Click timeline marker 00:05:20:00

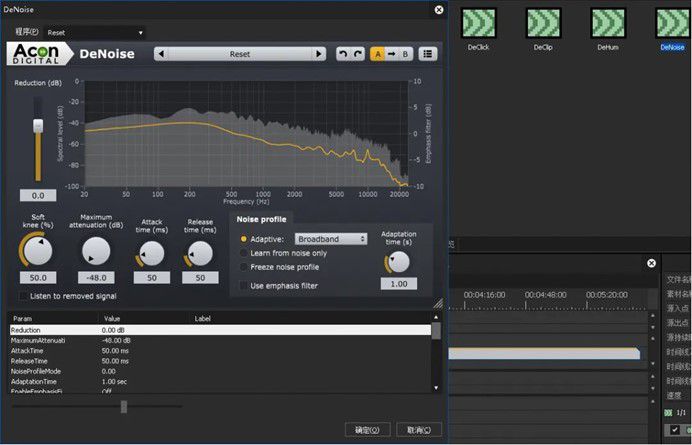(607, 295)
